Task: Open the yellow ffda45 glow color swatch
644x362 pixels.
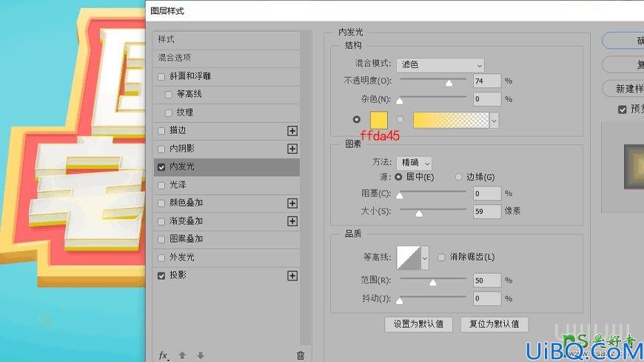Action: click(379, 120)
